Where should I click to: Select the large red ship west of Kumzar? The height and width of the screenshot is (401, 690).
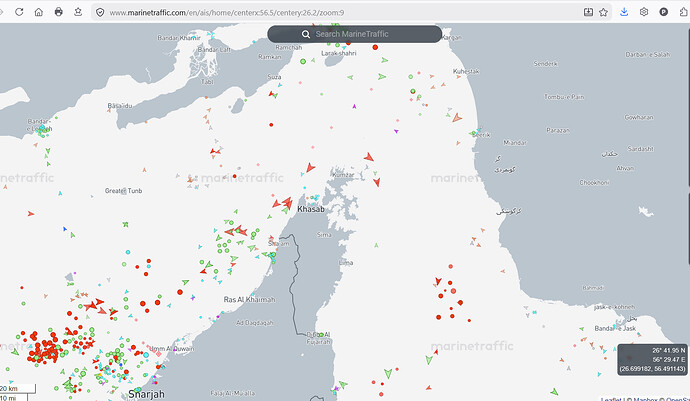(310, 167)
